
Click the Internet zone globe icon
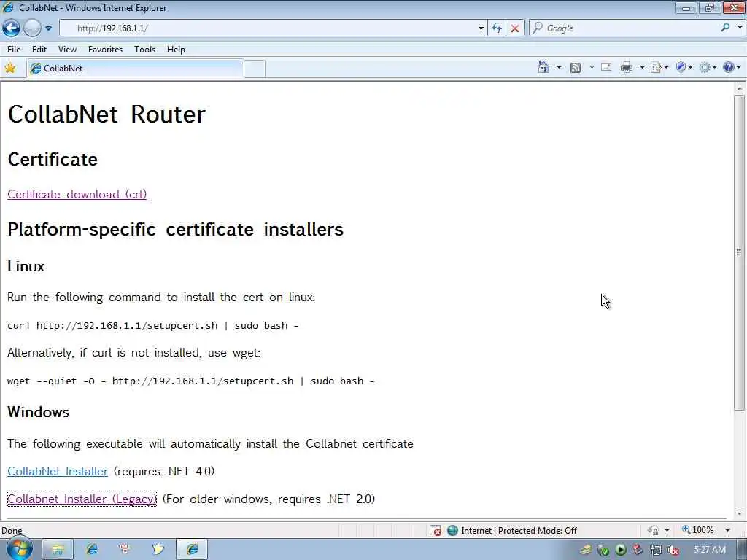452,531
